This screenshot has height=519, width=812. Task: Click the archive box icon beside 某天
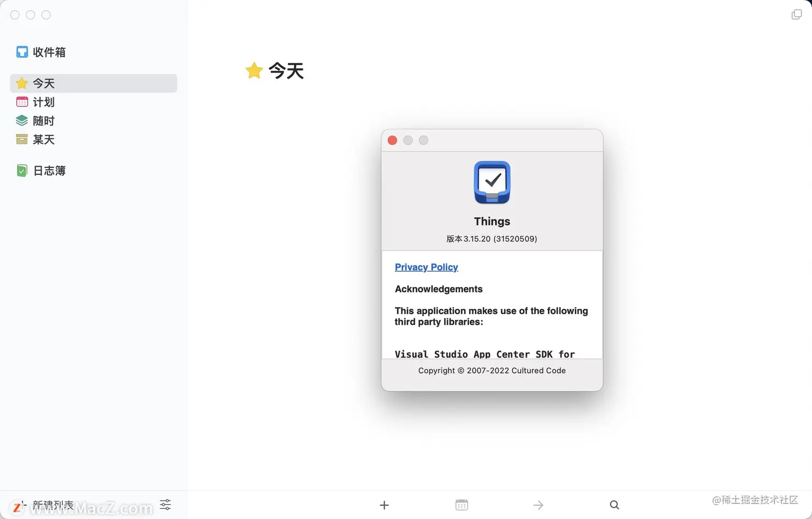(22, 140)
